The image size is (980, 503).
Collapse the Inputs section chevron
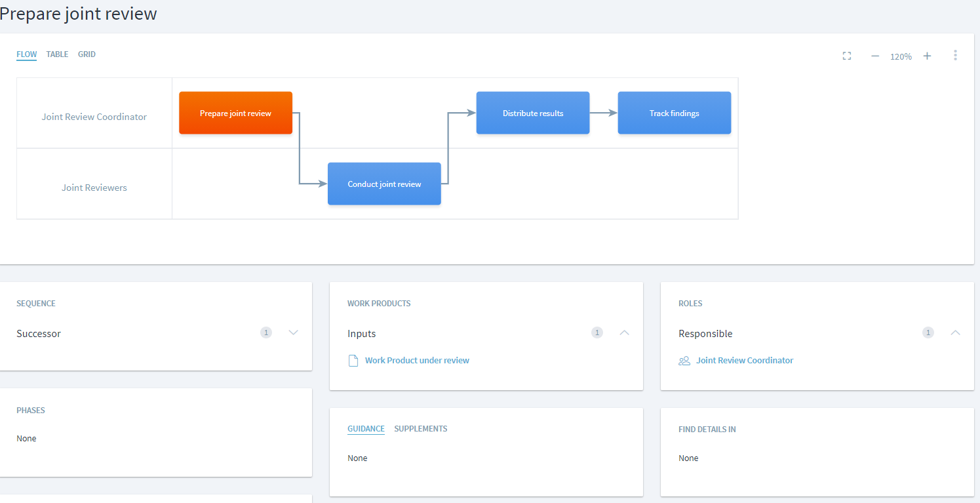click(x=624, y=332)
